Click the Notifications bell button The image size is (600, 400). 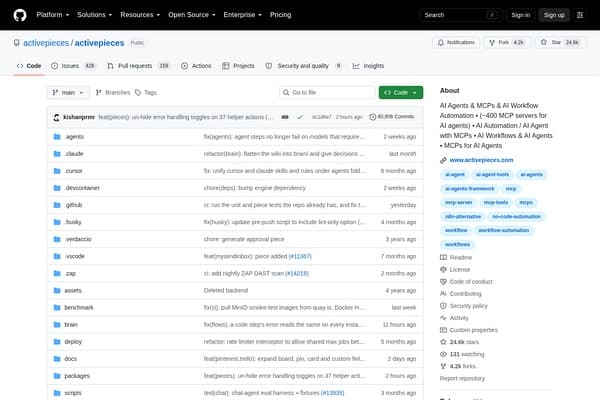tap(456, 42)
